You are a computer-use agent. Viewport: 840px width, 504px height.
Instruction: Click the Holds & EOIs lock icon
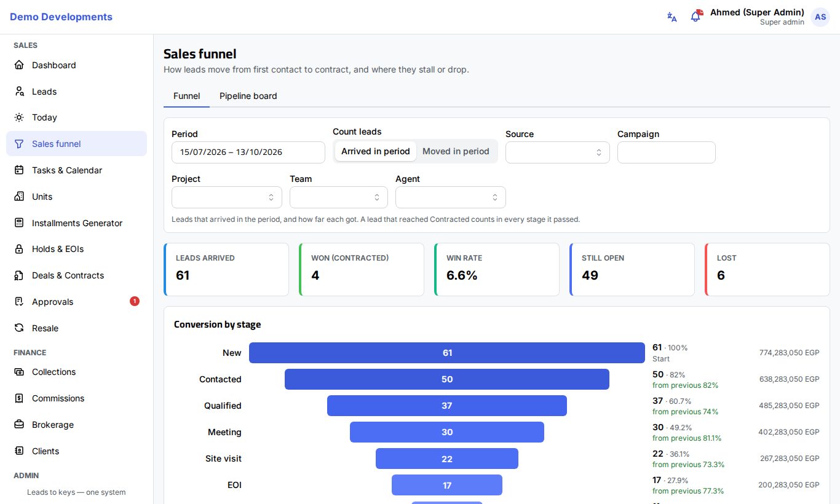19,249
